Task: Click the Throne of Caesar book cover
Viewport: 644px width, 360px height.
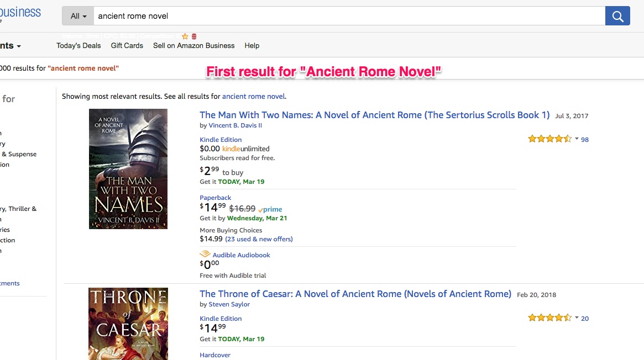Action: [128, 324]
